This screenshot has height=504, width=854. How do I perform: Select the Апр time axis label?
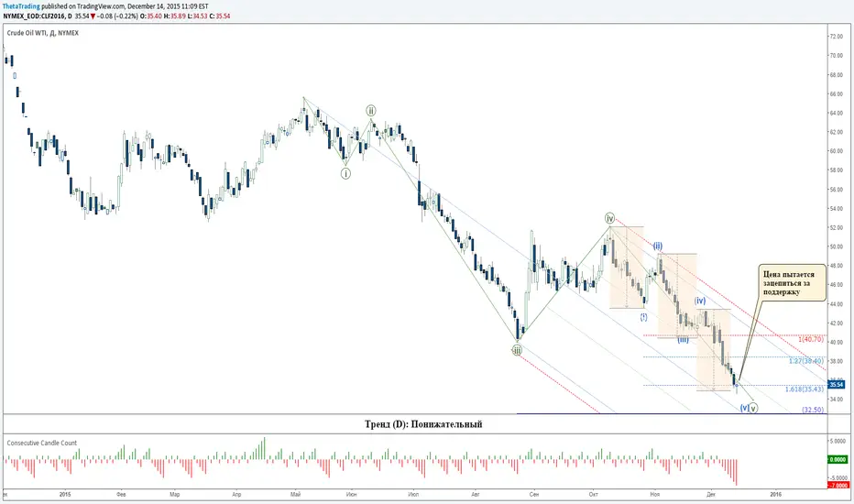point(236,495)
